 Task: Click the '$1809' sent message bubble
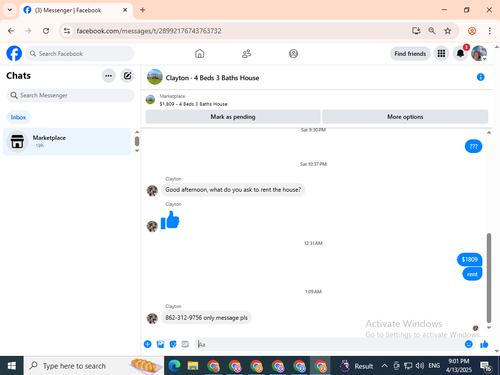(469, 259)
